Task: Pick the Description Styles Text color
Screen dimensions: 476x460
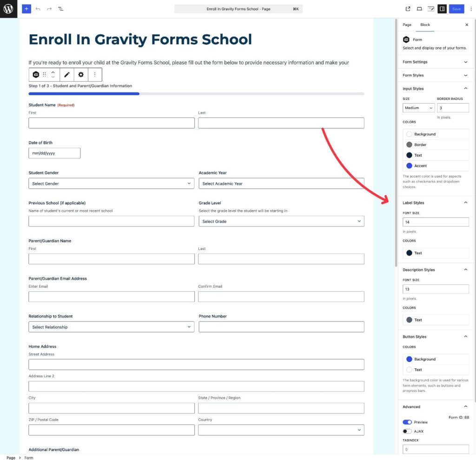Action: [x=436, y=320]
